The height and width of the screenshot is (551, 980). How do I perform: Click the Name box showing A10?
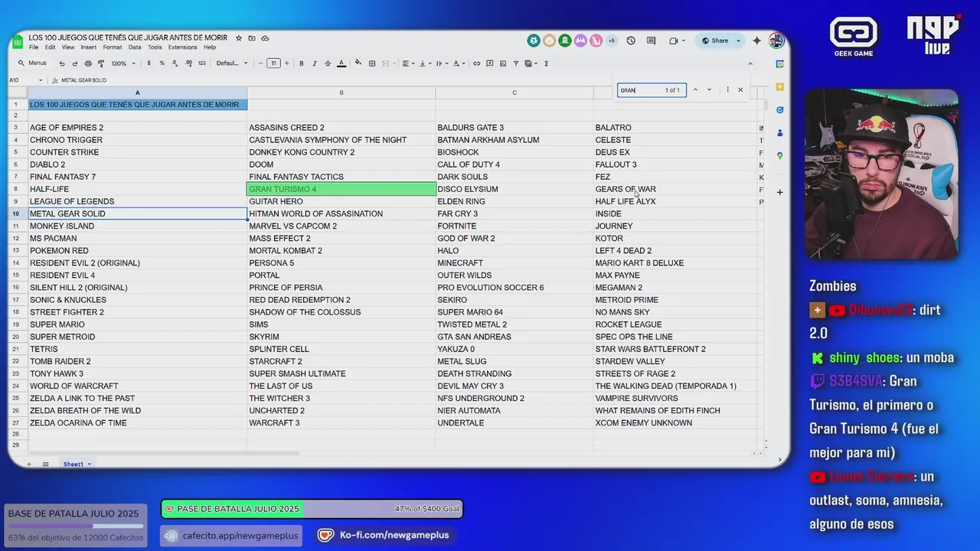click(24, 80)
